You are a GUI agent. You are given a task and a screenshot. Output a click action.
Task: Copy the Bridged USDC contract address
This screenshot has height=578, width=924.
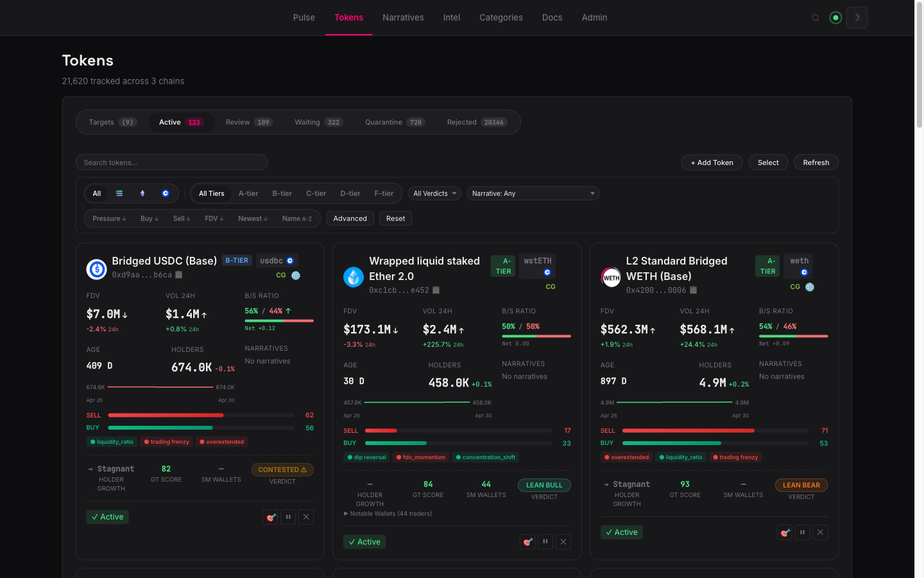pos(179,275)
